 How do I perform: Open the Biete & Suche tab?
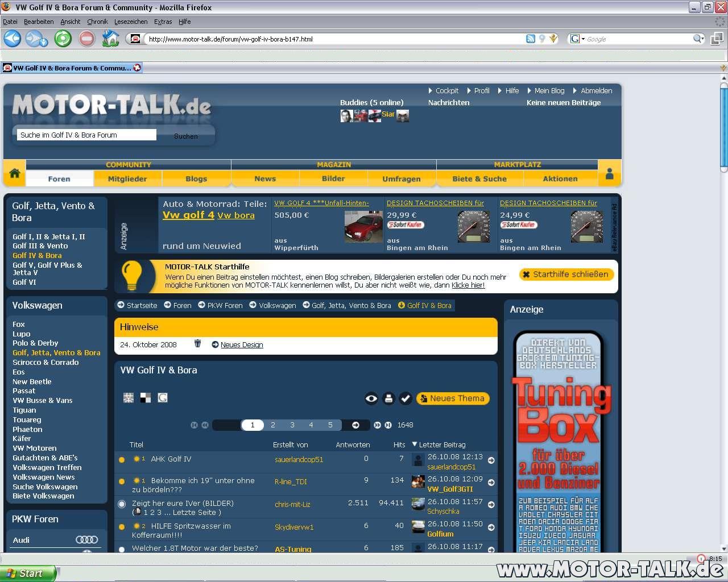(x=479, y=178)
